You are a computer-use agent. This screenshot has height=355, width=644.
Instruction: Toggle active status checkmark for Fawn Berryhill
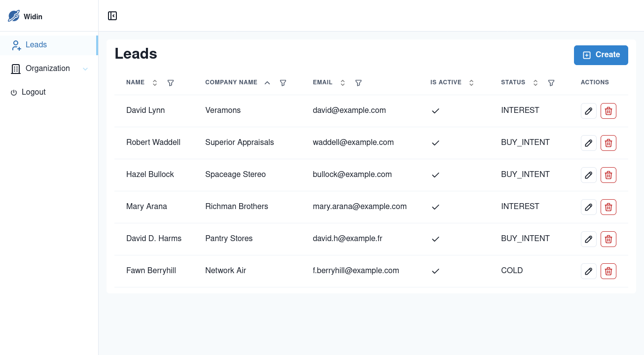pyautogui.click(x=435, y=271)
